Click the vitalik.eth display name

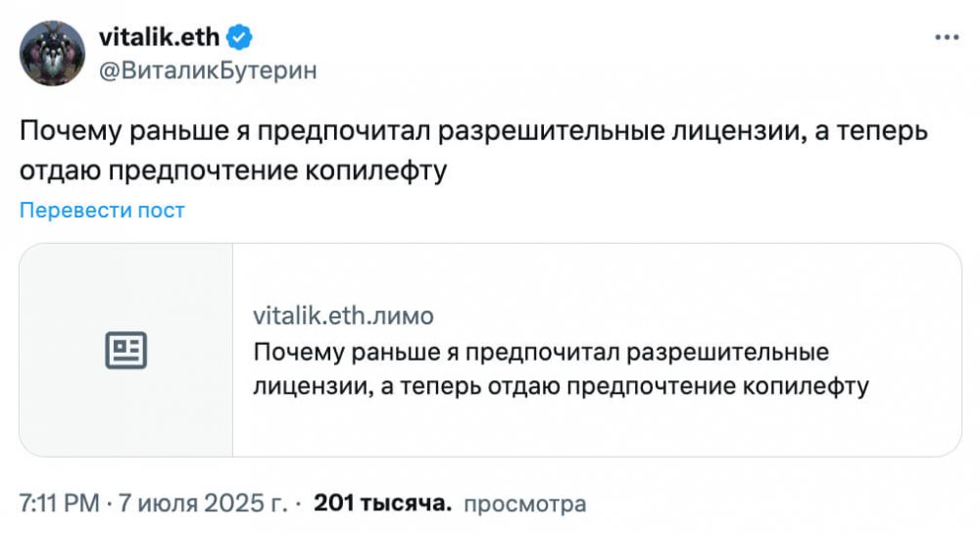[x=161, y=37]
